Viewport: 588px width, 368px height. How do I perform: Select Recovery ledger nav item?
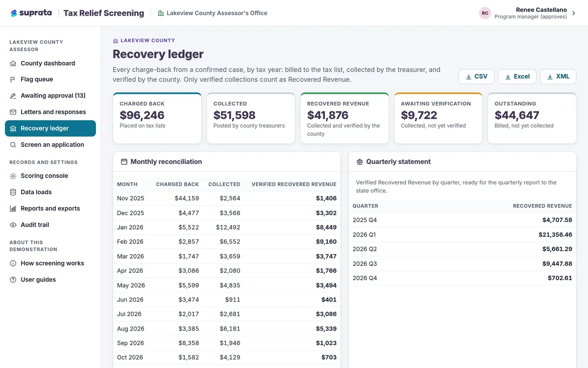[x=50, y=129]
